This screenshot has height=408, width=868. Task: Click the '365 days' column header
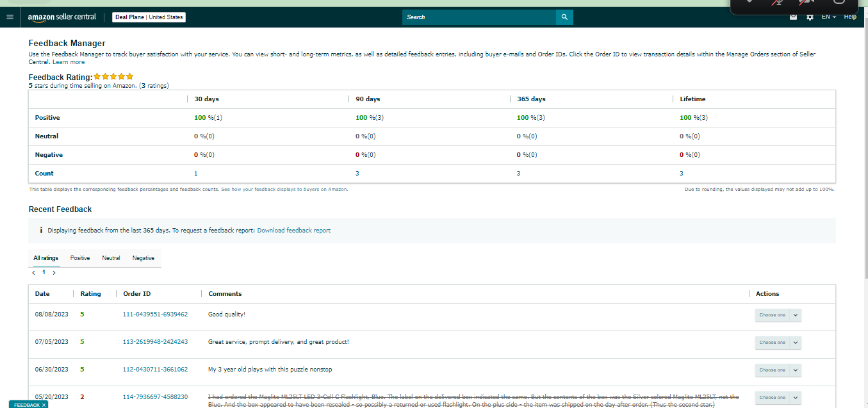click(x=531, y=99)
